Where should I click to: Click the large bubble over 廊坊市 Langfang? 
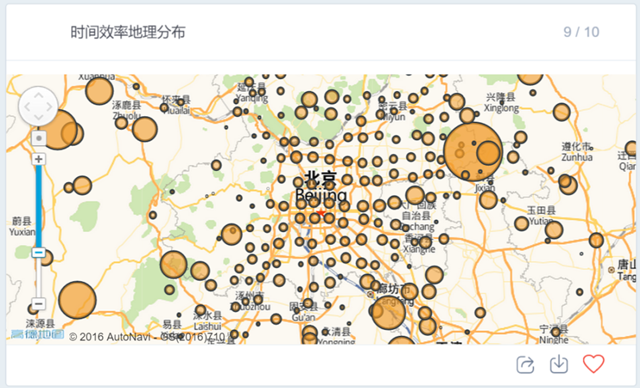(388, 313)
